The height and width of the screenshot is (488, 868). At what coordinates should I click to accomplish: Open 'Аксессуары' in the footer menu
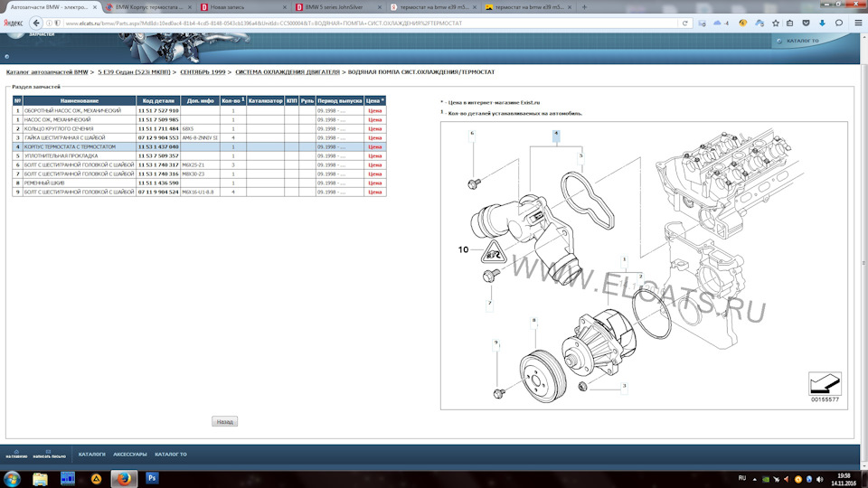tap(129, 454)
